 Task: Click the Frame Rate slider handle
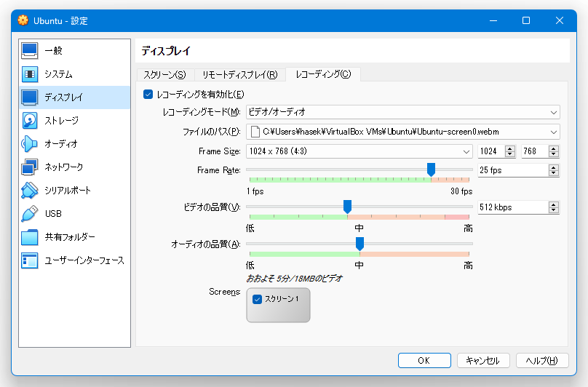tap(432, 169)
